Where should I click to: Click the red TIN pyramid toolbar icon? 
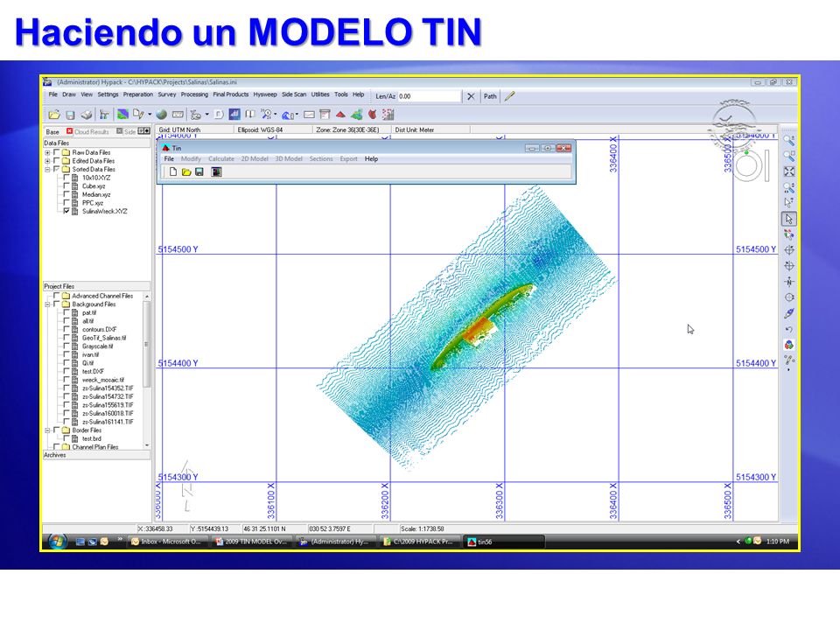pyautogui.click(x=340, y=115)
